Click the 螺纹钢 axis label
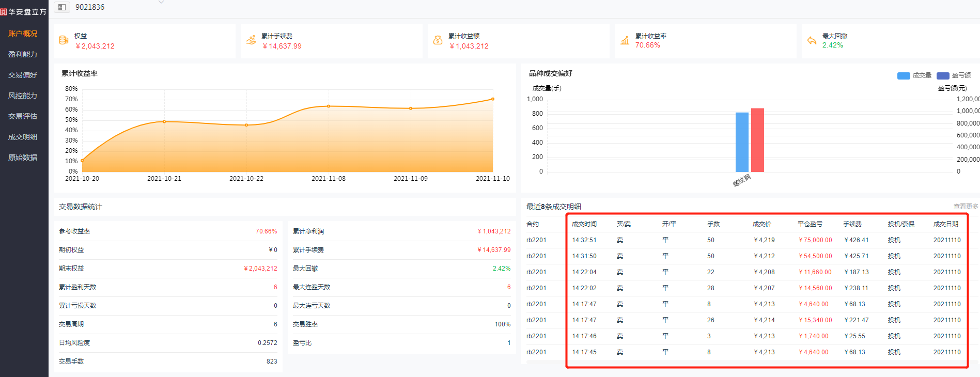Screen dimensions: 980x377 (x=742, y=181)
